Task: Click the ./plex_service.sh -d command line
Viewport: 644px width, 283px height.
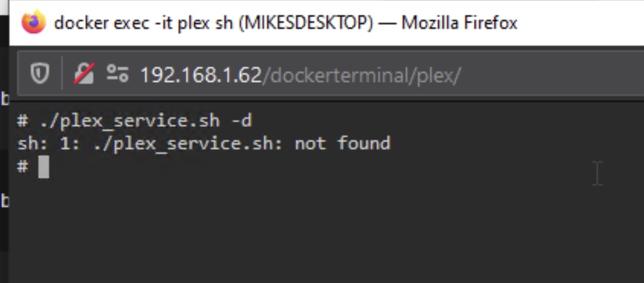Action: tap(135, 121)
